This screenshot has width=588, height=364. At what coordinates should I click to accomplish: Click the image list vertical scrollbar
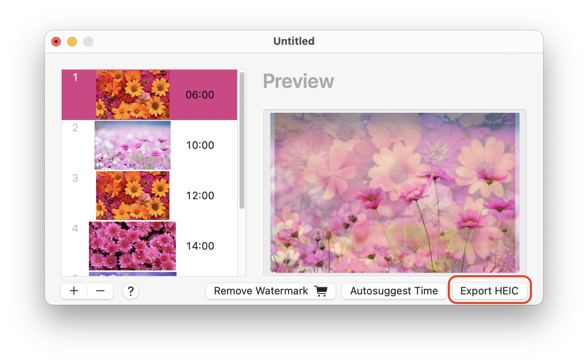point(242,140)
